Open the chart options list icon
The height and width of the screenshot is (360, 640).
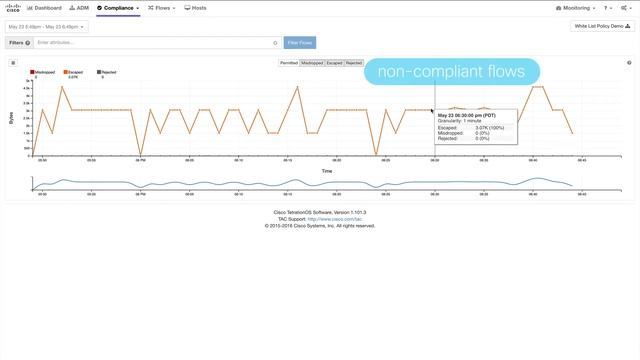(x=13, y=63)
